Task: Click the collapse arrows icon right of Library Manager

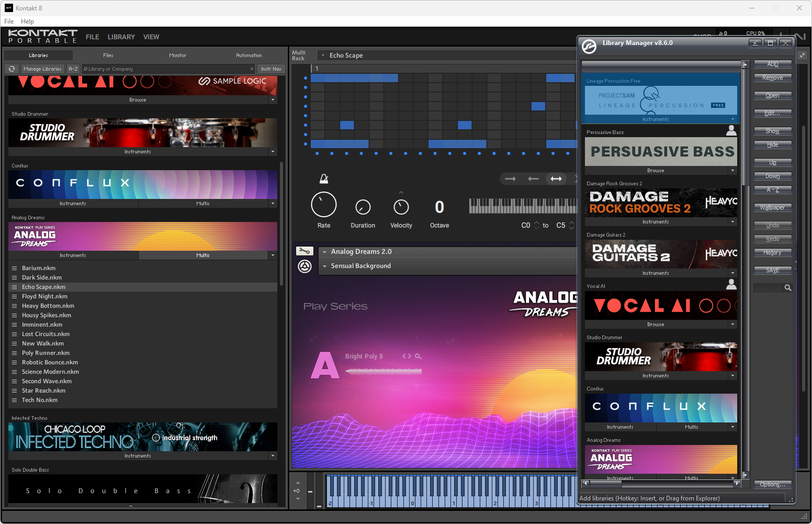Action: coord(802,55)
